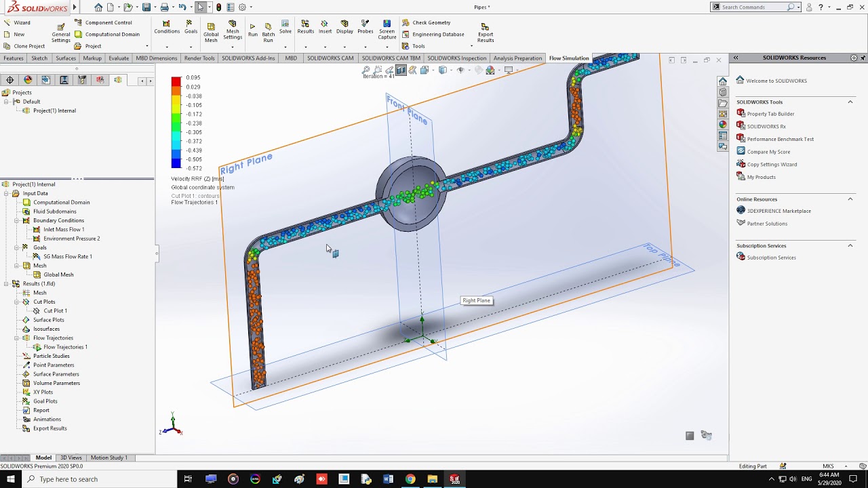
Task: Select Cut Plot 1 in the tree
Action: (55, 310)
